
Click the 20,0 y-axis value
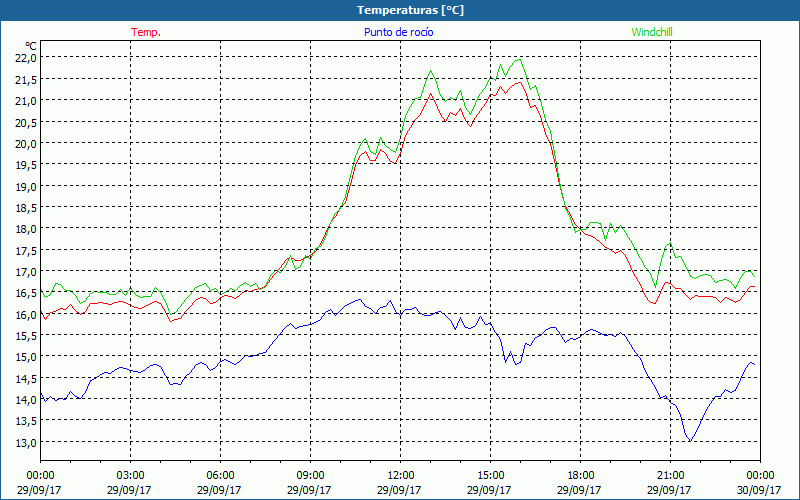pos(27,144)
